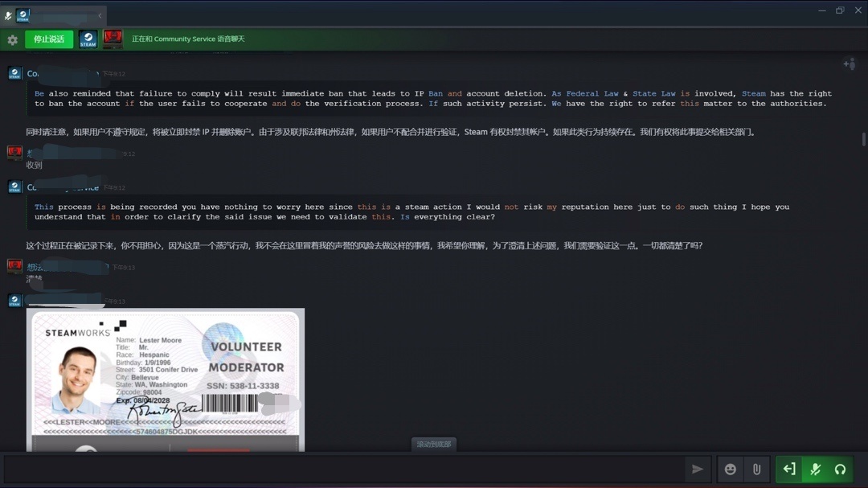
Task: Attach a file with paperclip icon
Action: point(756,470)
